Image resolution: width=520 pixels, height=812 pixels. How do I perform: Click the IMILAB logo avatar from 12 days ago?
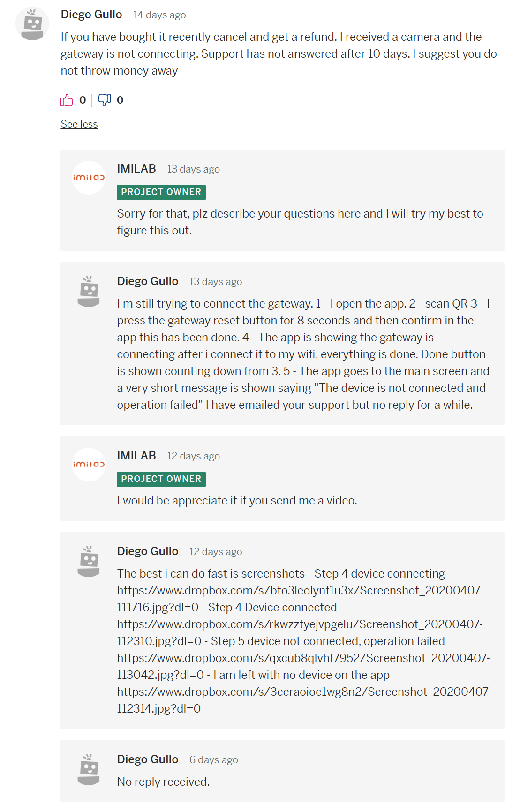pyautogui.click(x=89, y=465)
